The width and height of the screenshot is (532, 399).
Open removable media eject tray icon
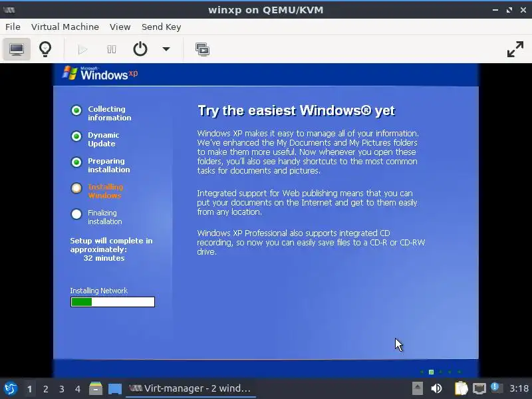418,388
